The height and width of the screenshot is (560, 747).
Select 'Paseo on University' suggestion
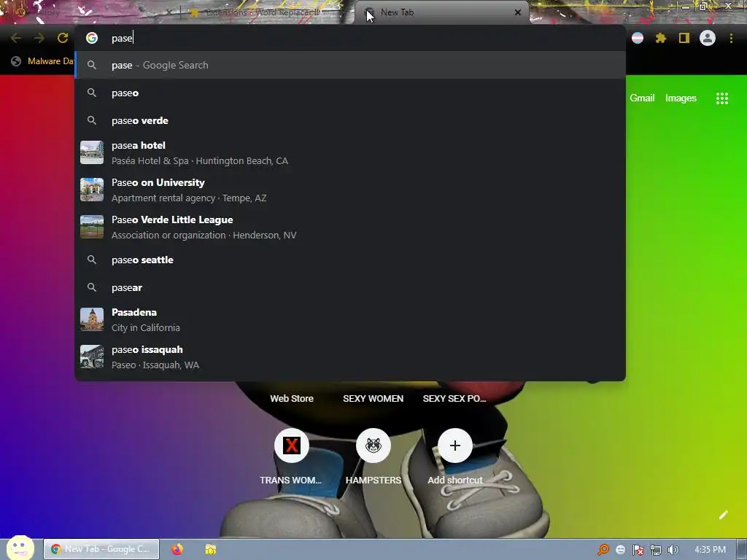(350, 190)
